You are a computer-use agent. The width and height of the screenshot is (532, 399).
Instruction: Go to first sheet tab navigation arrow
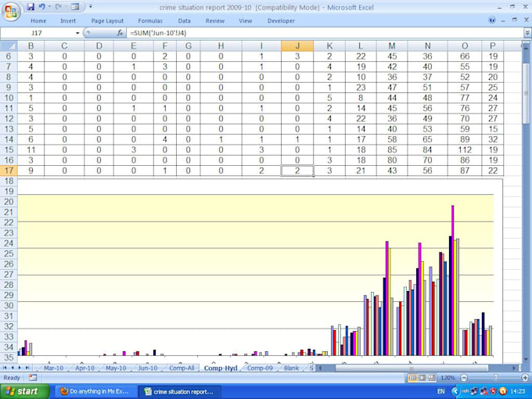(x=5, y=368)
